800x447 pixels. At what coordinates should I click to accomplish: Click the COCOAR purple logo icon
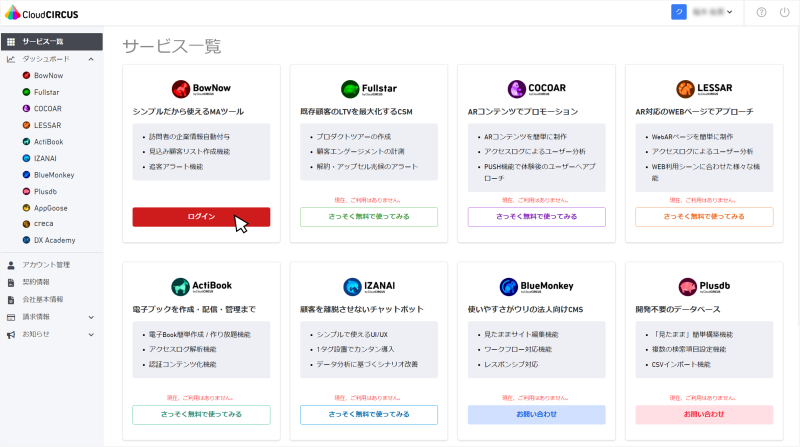[x=517, y=89]
